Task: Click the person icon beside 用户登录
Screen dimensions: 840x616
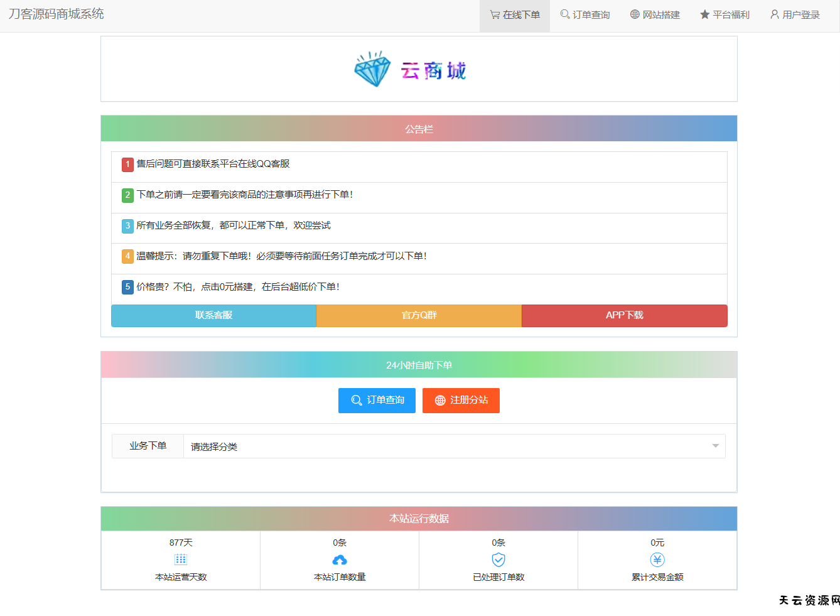Action: [x=774, y=14]
